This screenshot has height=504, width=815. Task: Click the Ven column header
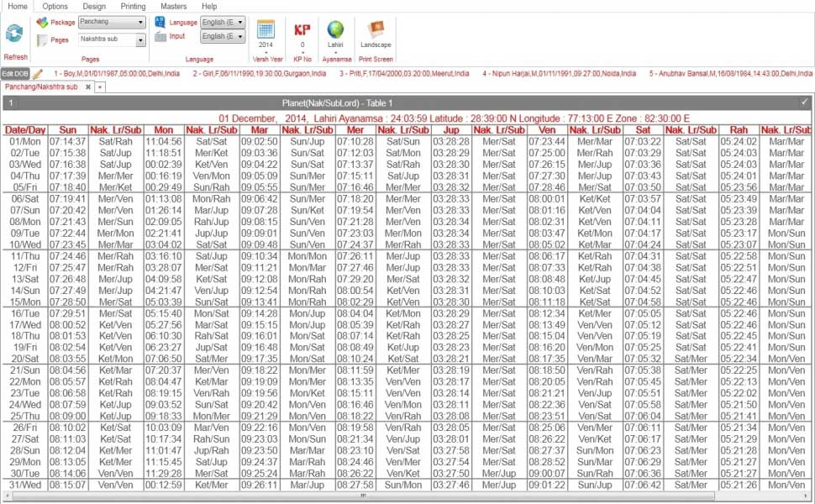click(547, 130)
